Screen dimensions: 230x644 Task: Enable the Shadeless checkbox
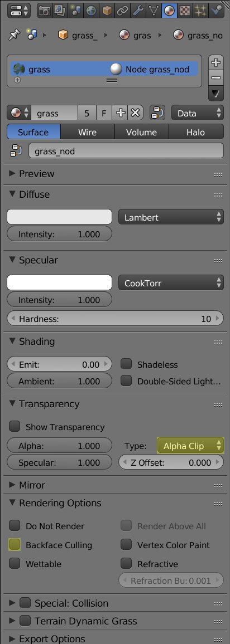click(126, 364)
